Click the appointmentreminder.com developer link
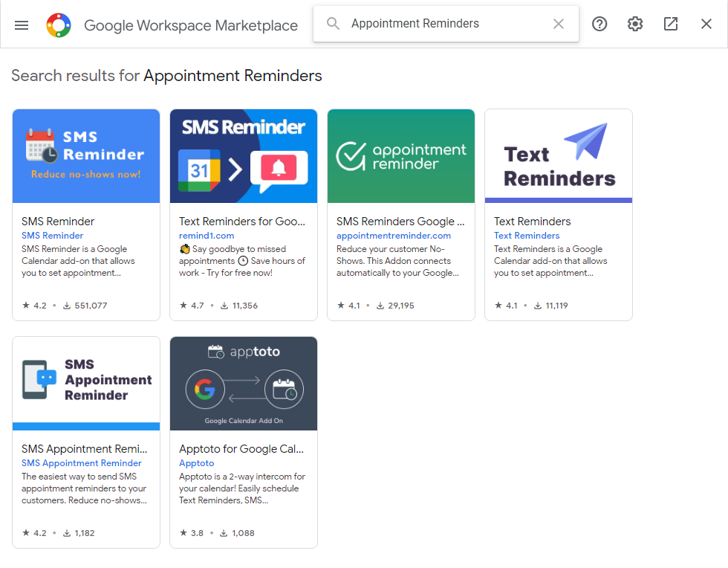This screenshot has height=568, width=728. pyautogui.click(x=394, y=236)
